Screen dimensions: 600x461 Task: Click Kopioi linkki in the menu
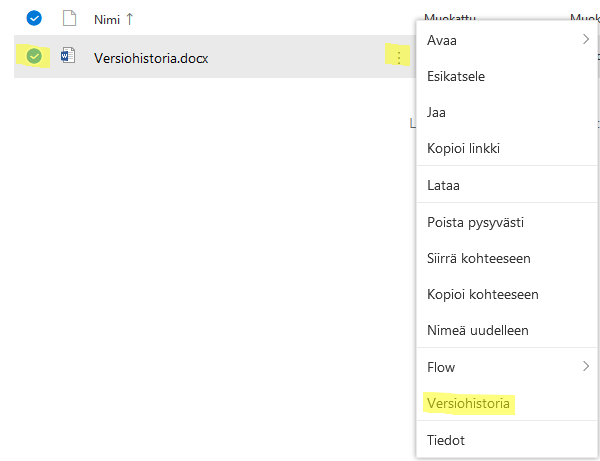[463, 148]
